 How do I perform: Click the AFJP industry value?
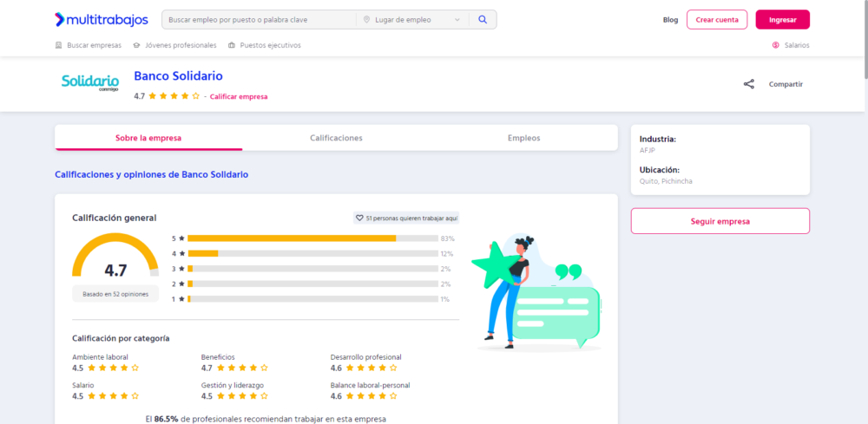pyautogui.click(x=648, y=150)
